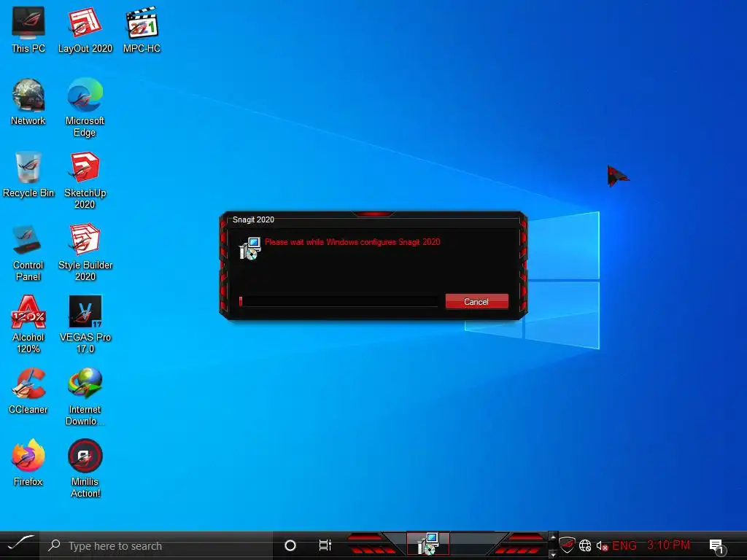This screenshot has width=747, height=560.
Task: Click the 'Please wait while Windows configures' message
Action: tap(352, 242)
